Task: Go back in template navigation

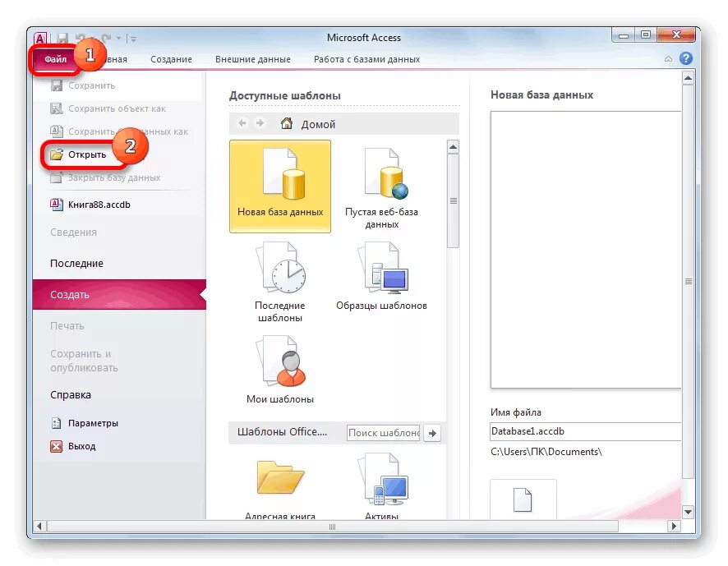Action: [242, 123]
